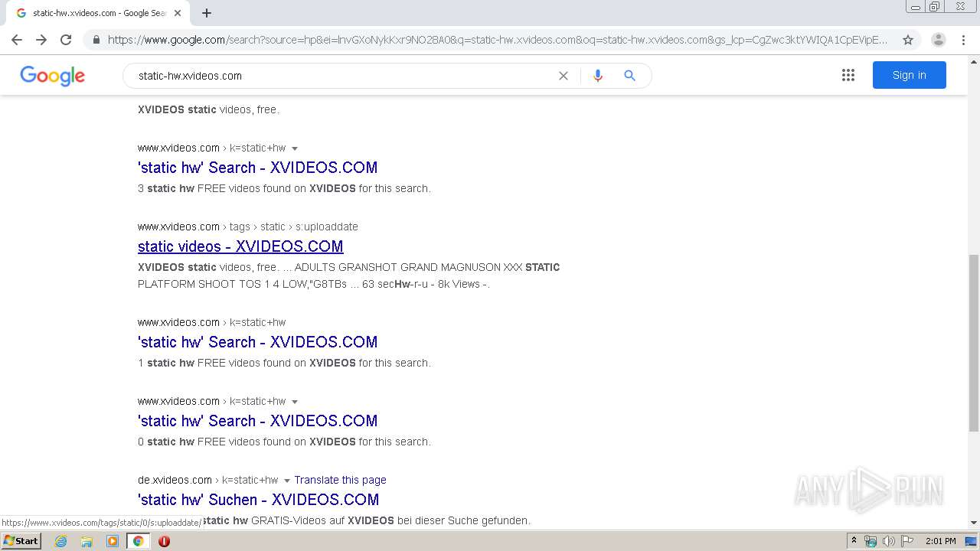Open the Google apps grid
Screen dimensions: 980x551
(848, 75)
